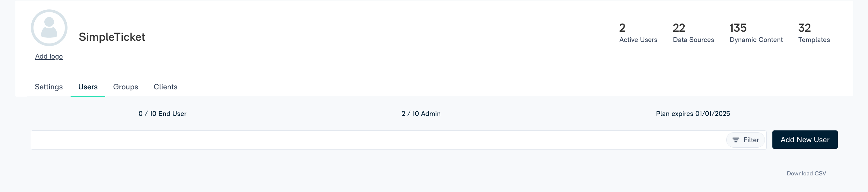The width and height of the screenshot is (868, 192).
Task: Click the plan expiration date text
Action: (693, 114)
